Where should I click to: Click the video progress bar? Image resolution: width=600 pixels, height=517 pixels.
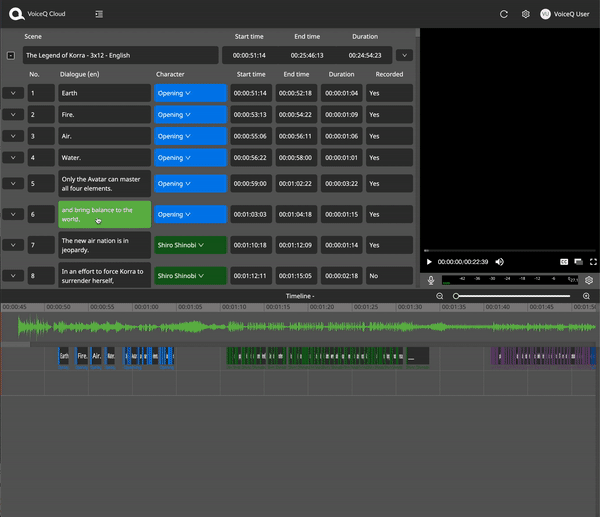pyautogui.click(x=510, y=251)
